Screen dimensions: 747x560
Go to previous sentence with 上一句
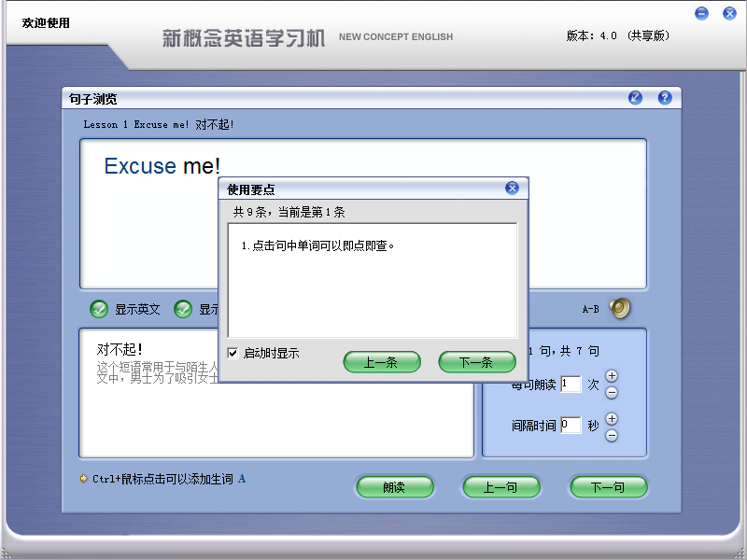(x=501, y=486)
